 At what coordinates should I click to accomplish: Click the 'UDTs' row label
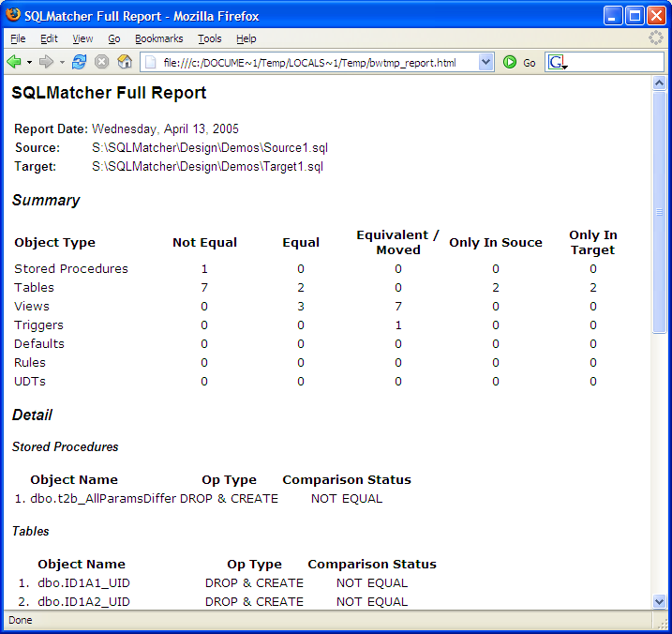coord(30,382)
